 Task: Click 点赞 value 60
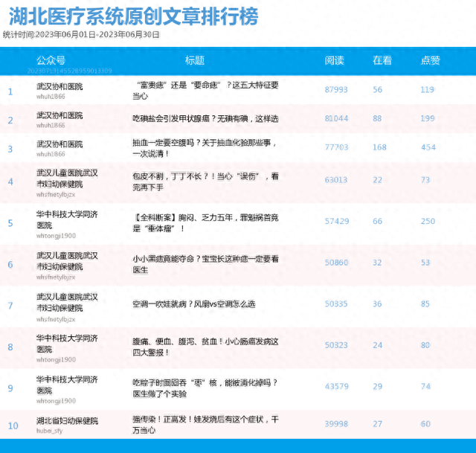pos(425,424)
